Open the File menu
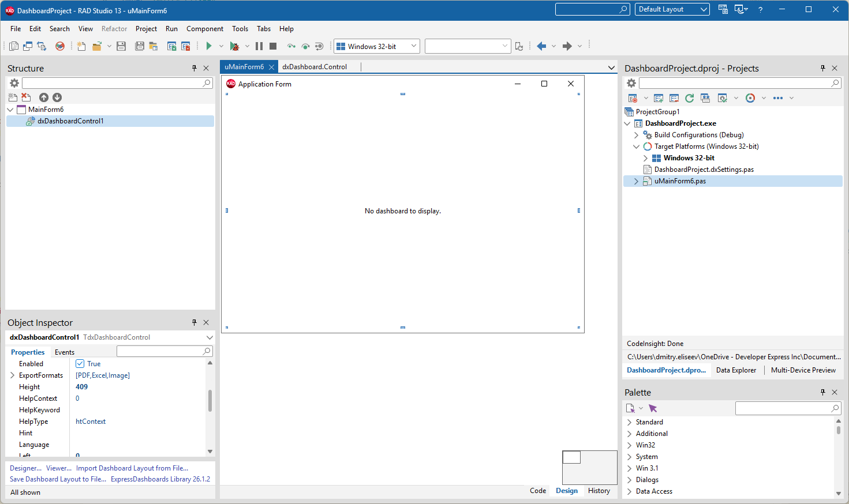 pyautogui.click(x=16, y=29)
